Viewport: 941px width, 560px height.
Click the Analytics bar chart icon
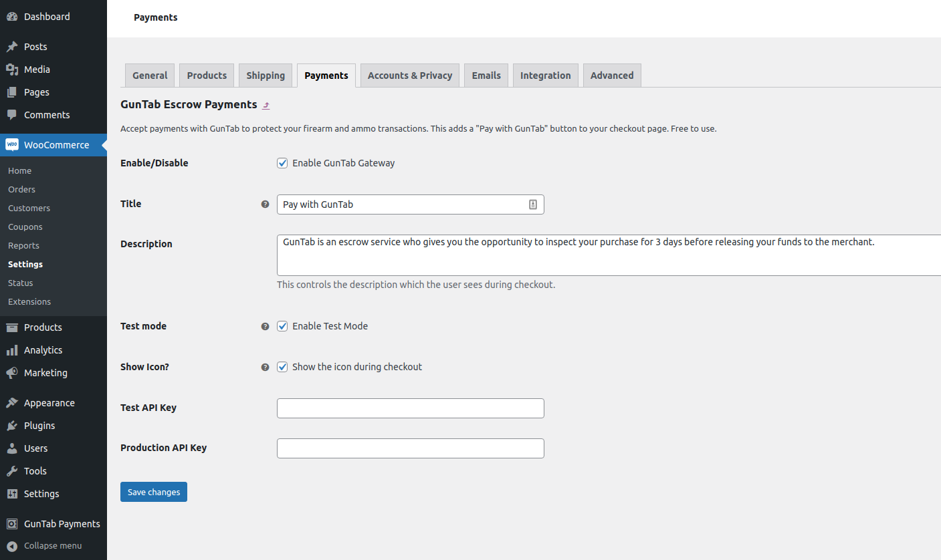point(12,350)
